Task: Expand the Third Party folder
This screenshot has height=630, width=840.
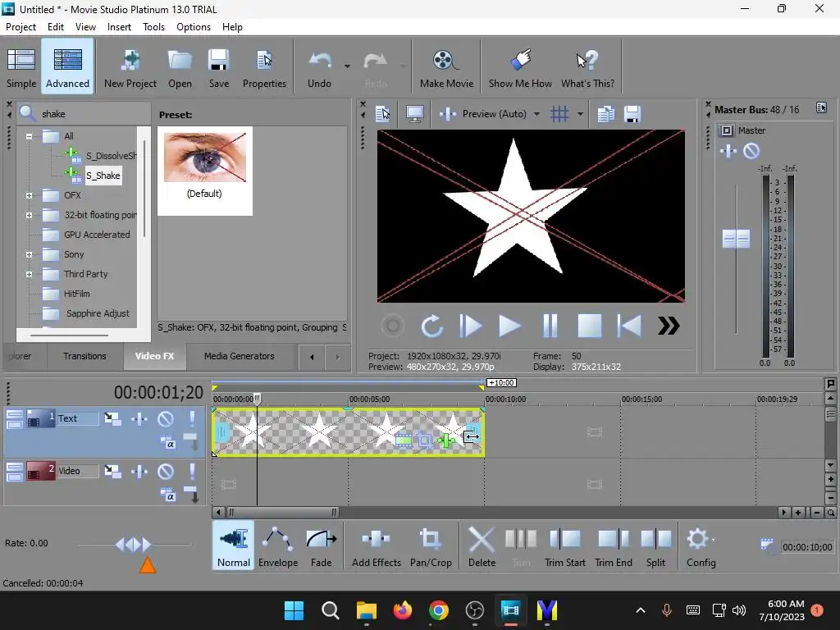Action: (x=30, y=274)
